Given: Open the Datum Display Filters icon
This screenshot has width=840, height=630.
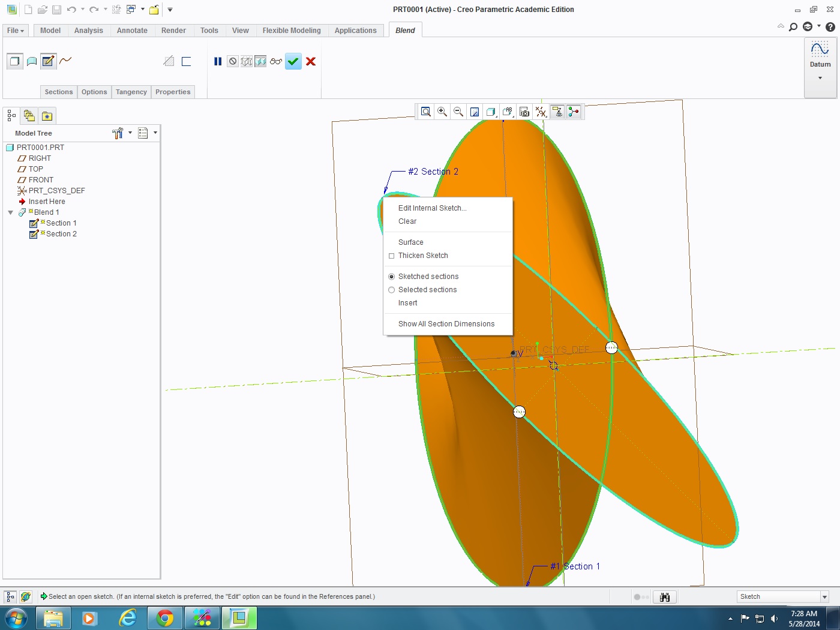Looking at the screenshot, I should [x=541, y=112].
